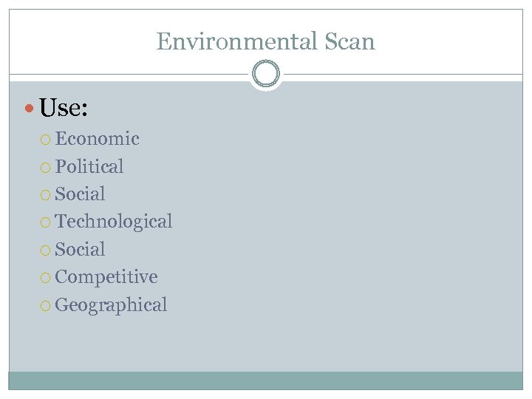Click the bullet of Social below Political
Screen dimensions: 532x399
(x=46, y=194)
